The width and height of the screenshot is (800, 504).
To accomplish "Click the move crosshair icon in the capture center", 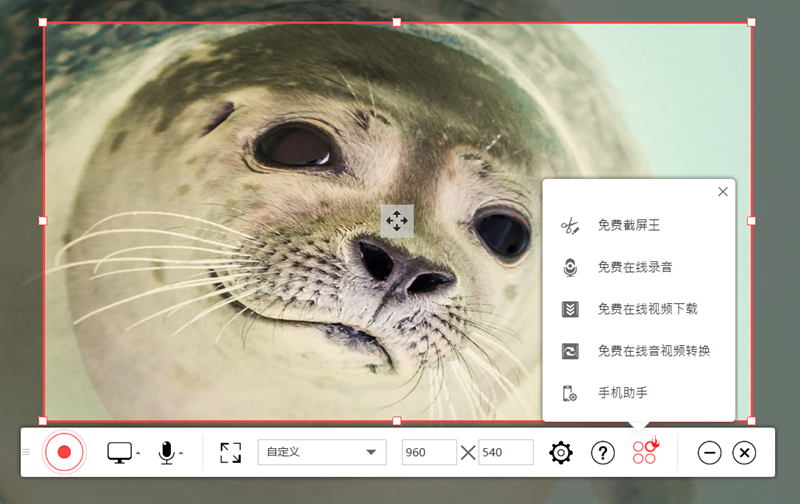I will (397, 221).
